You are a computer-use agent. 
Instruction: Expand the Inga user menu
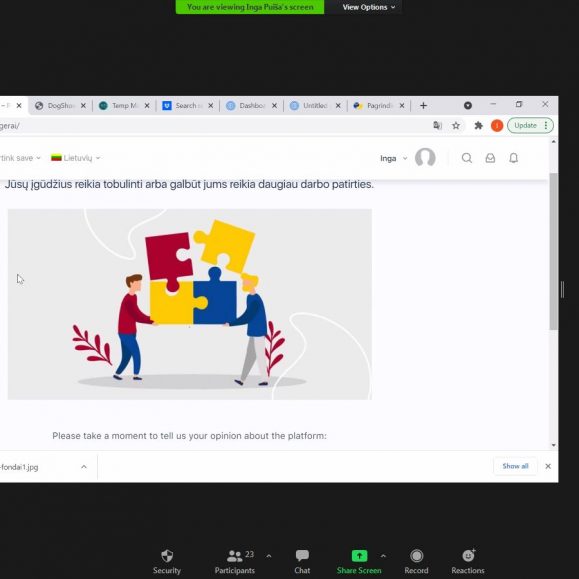tap(394, 158)
